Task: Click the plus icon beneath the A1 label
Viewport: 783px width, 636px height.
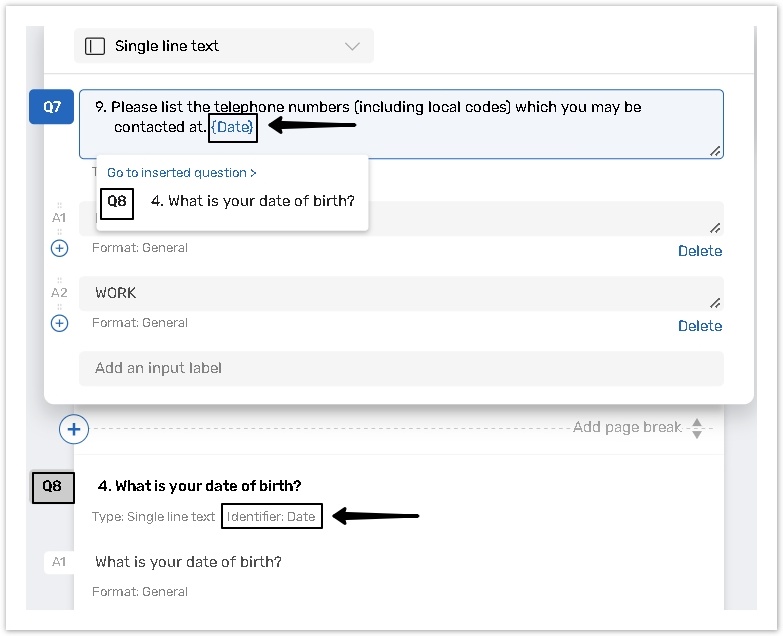Action: [x=59, y=248]
